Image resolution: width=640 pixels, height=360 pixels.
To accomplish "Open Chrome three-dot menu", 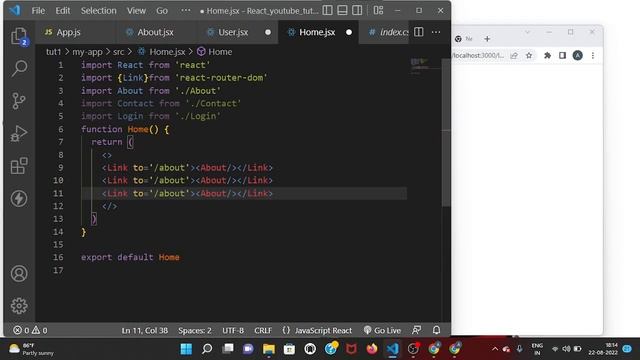I will click(593, 56).
